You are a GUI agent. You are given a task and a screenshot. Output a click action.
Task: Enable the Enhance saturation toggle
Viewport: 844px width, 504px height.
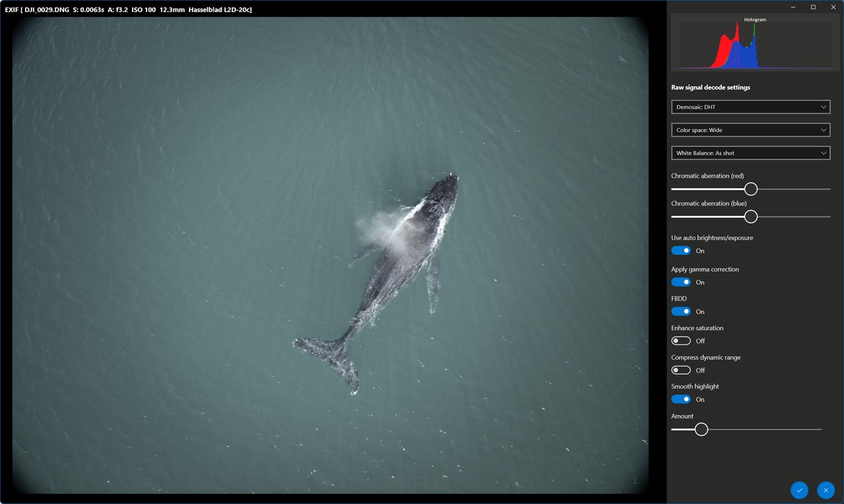(x=681, y=340)
